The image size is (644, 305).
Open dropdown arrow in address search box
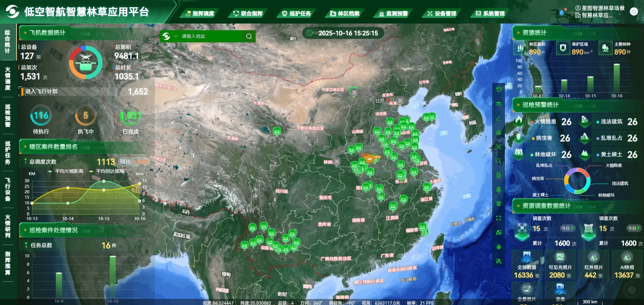pyautogui.click(x=176, y=36)
